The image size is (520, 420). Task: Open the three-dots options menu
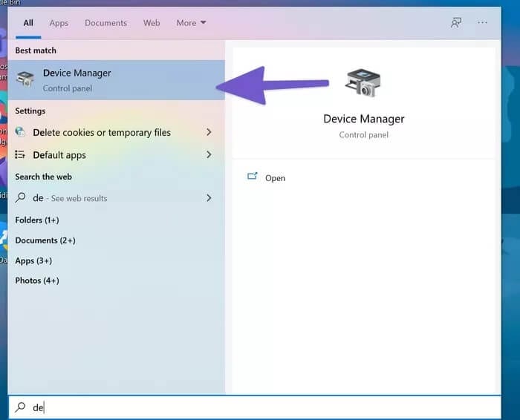point(482,22)
